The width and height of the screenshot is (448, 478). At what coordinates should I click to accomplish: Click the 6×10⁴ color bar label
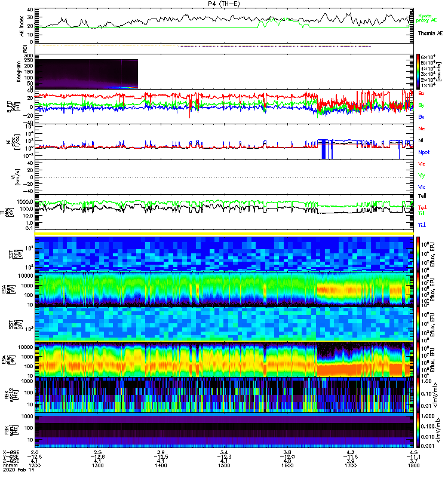[x=428, y=57]
